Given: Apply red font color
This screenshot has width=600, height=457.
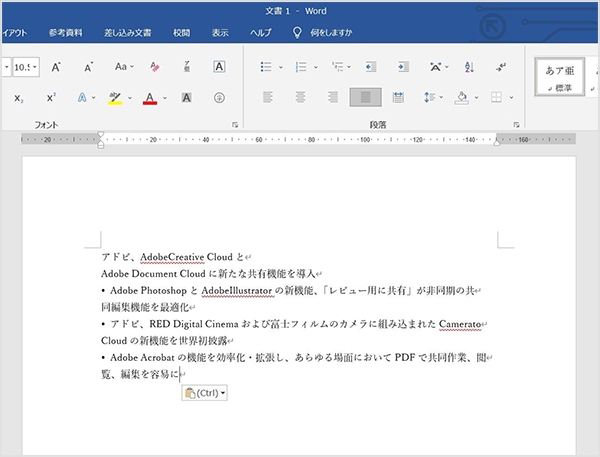Looking at the screenshot, I should tap(150, 98).
